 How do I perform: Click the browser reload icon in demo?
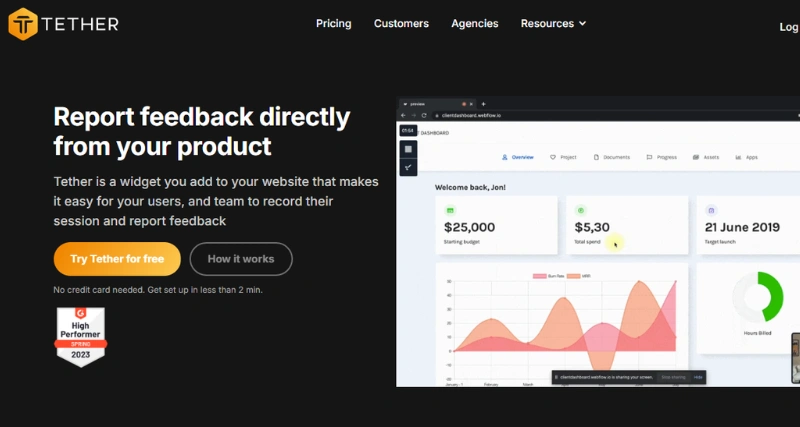point(424,115)
